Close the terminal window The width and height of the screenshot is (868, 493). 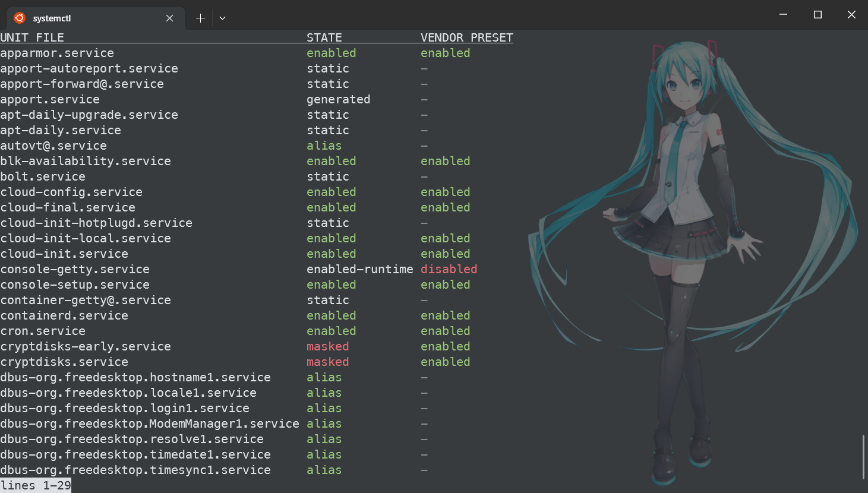pos(851,14)
